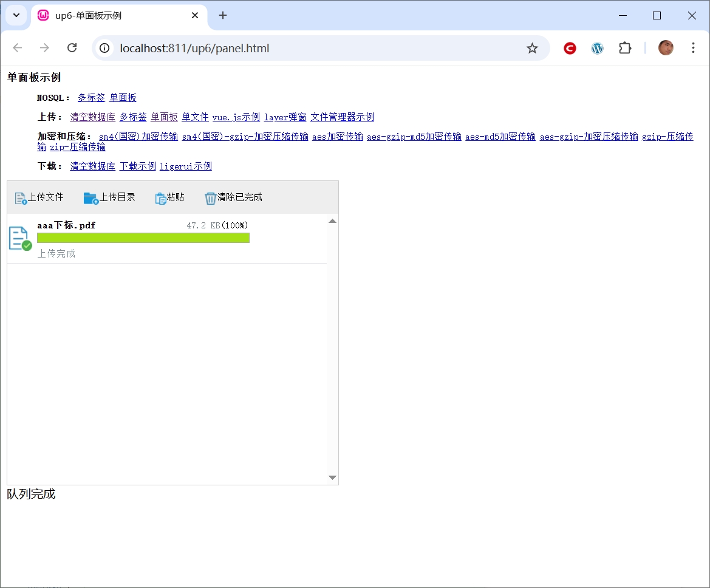Screen dimensions: 710x588
Task: Click the green upload progress bar
Action: [143, 238]
